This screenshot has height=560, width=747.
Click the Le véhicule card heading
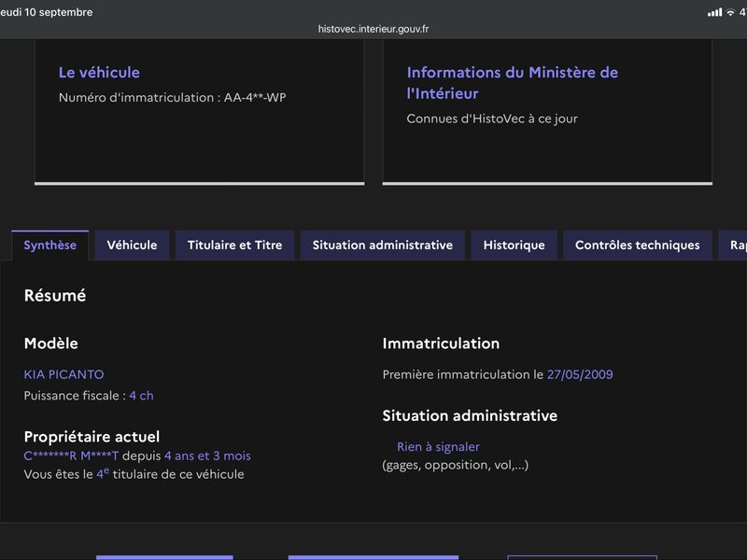[x=99, y=73]
